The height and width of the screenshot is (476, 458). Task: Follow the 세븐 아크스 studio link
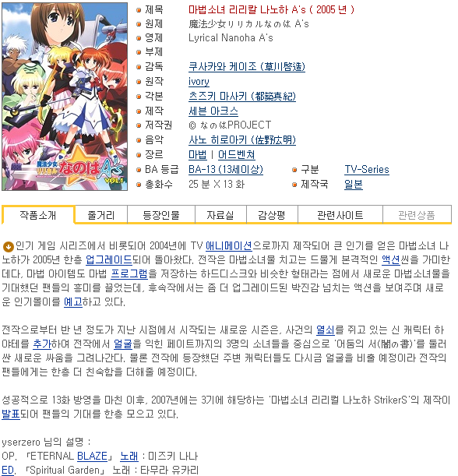click(x=213, y=111)
